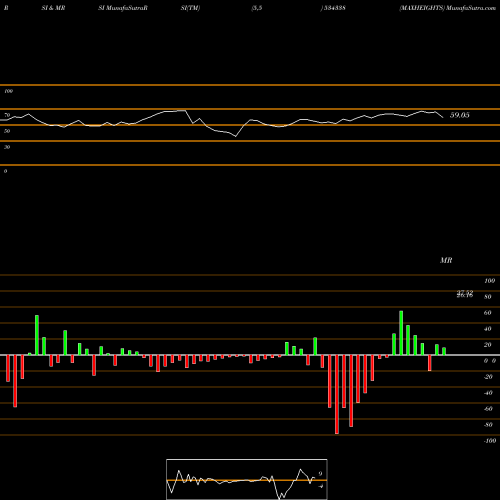Click the lowest dip of the RSI line
This screenshot has width=500, height=500.
tap(236, 136)
